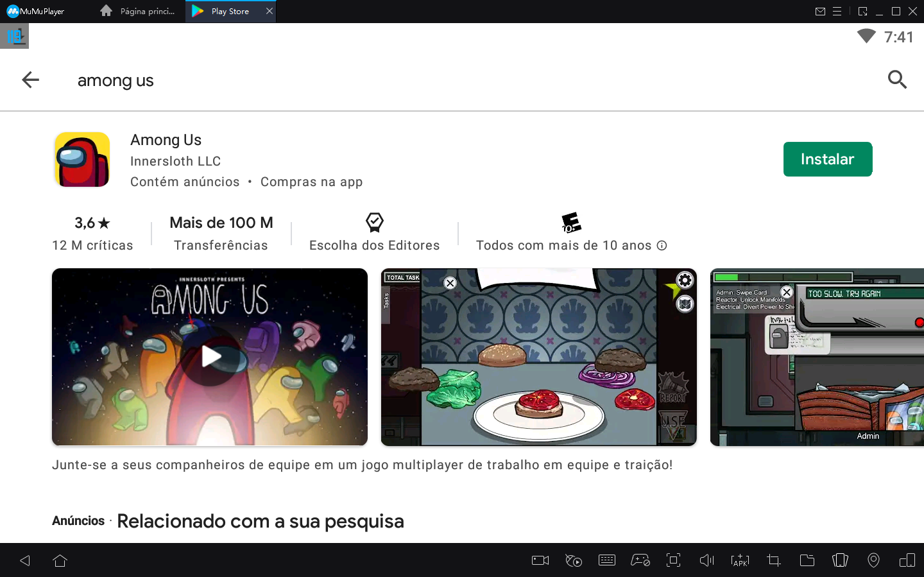The image size is (924, 577).
Task: Take a cropped screenshot
Action: [x=773, y=560]
